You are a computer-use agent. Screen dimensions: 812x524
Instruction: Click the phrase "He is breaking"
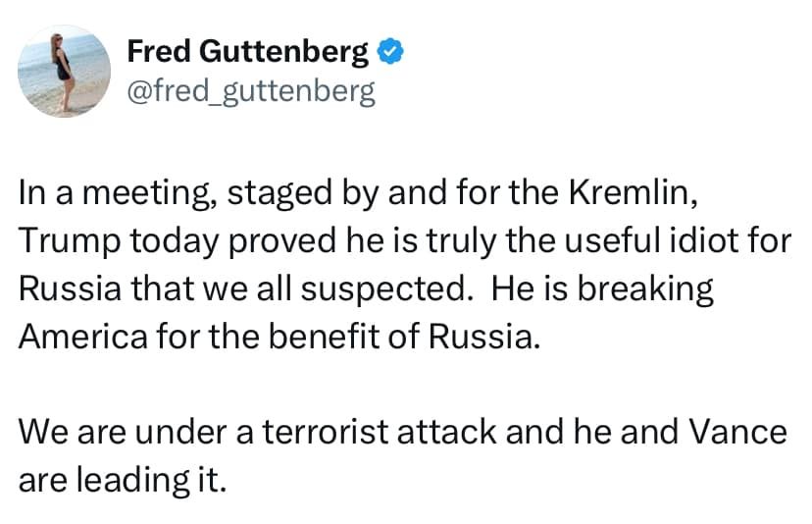tap(602, 290)
